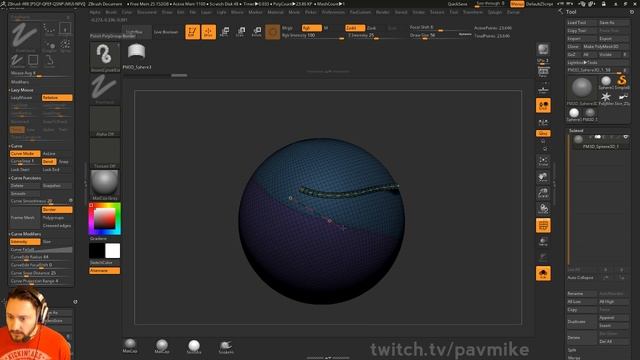Toggle the Relative button in Lazy Mouse
Screen dimensions: 640x360
(57, 98)
